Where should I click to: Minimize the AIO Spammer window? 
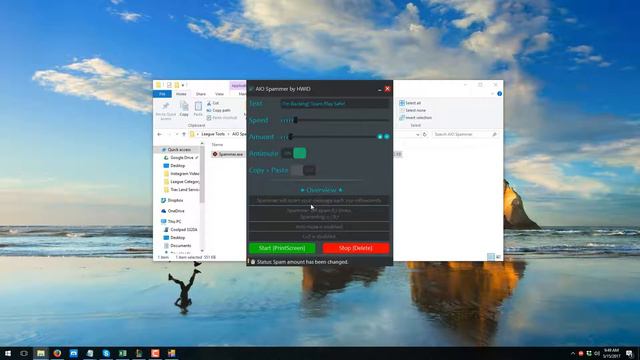[379, 89]
